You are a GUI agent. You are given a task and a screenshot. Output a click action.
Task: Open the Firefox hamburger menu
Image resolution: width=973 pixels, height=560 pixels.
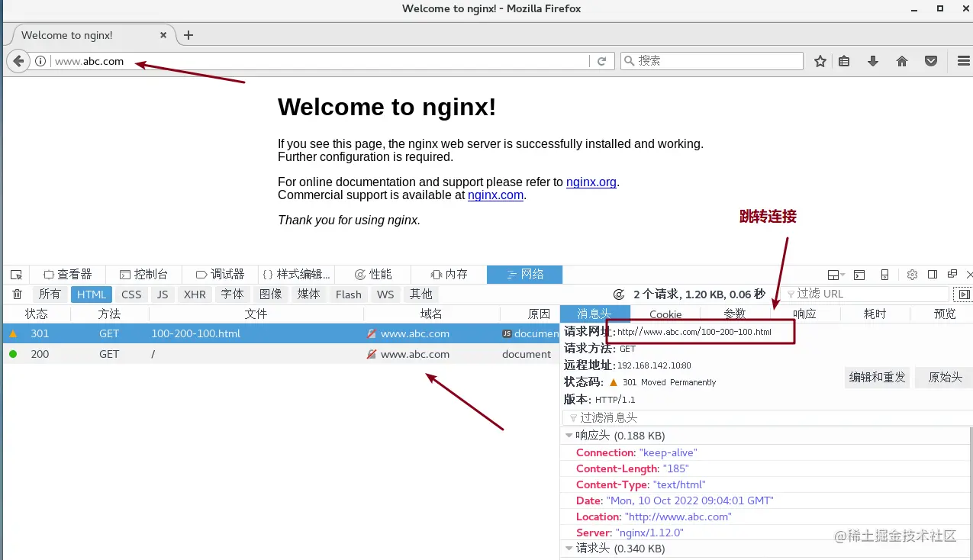click(962, 60)
